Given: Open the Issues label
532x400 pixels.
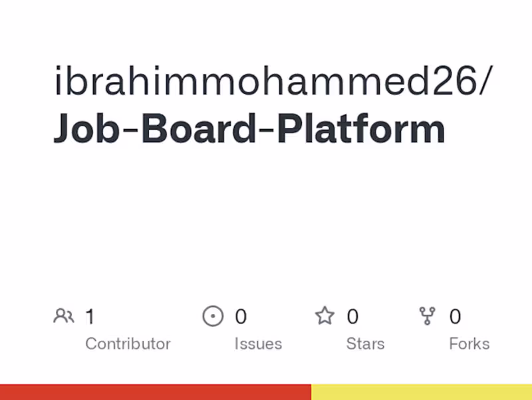Looking at the screenshot, I should (x=258, y=344).
